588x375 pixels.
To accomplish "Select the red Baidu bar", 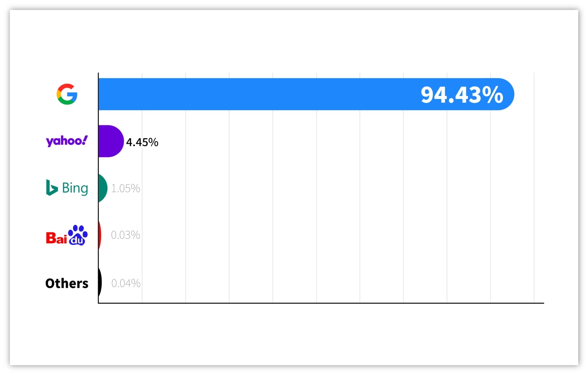I will tap(100, 235).
